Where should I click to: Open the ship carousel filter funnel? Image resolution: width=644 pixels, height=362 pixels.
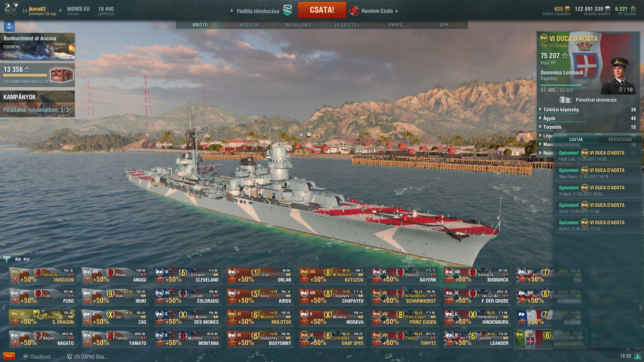(x=6, y=259)
